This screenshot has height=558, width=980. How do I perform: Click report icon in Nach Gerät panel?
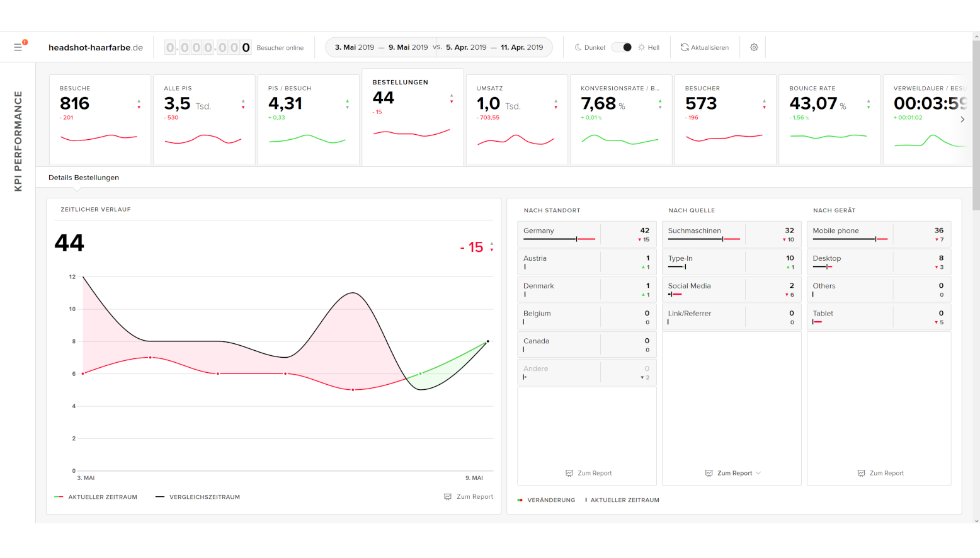click(861, 473)
